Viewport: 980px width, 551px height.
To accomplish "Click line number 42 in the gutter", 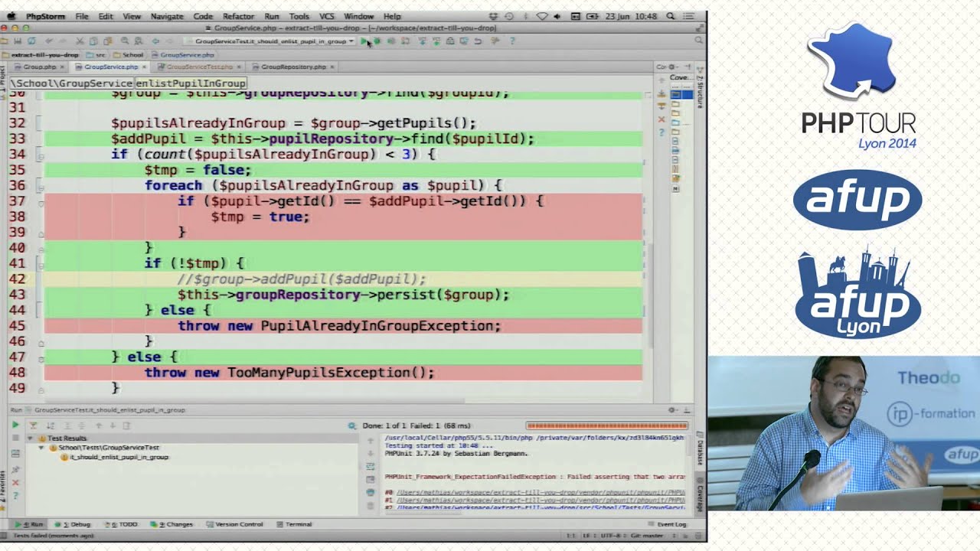I will [x=17, y=279].
